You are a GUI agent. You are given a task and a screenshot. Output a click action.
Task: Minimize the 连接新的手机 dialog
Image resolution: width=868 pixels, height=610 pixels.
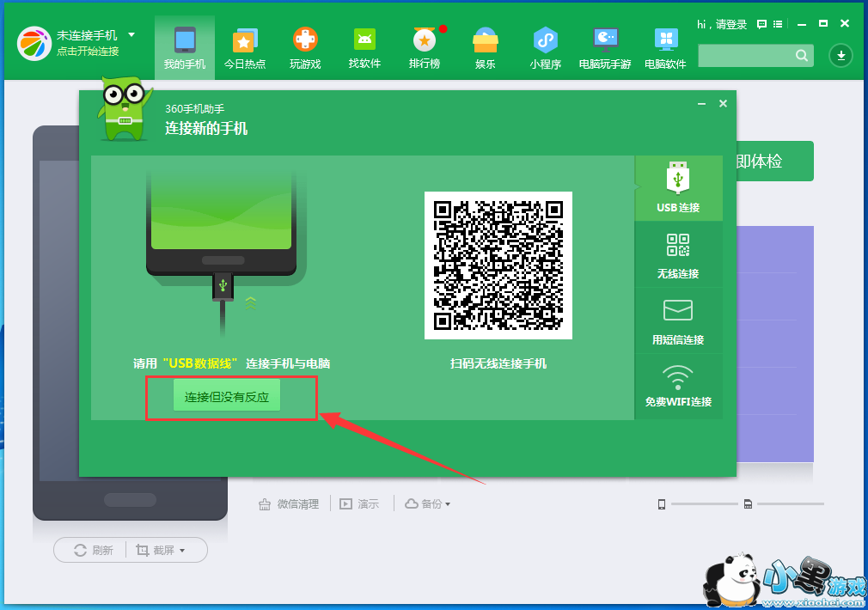(x=701, y=104)
